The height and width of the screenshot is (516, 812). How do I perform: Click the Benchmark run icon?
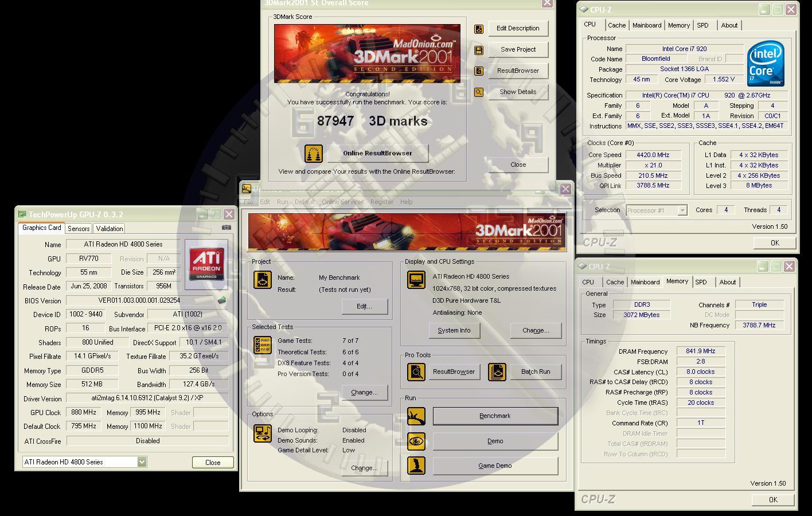point(416,416)
